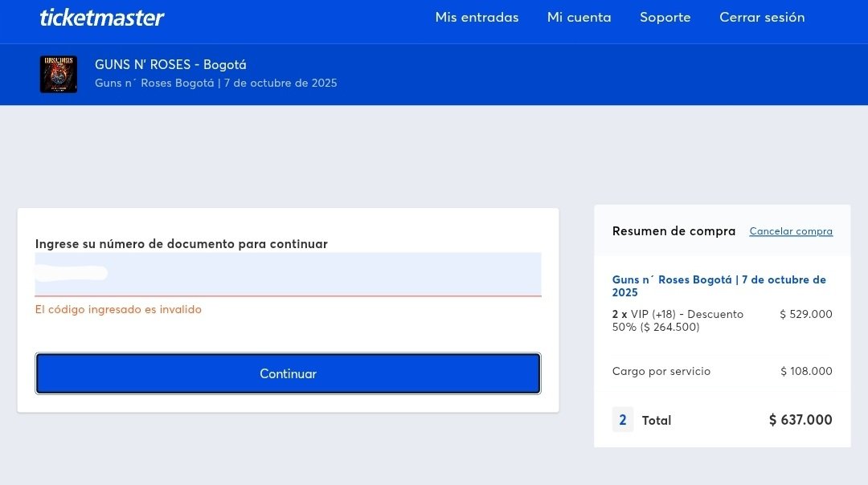Click the GUNS N' ROSES - Bogotá title
868x485 pixels.
click(x=170, y=65)
